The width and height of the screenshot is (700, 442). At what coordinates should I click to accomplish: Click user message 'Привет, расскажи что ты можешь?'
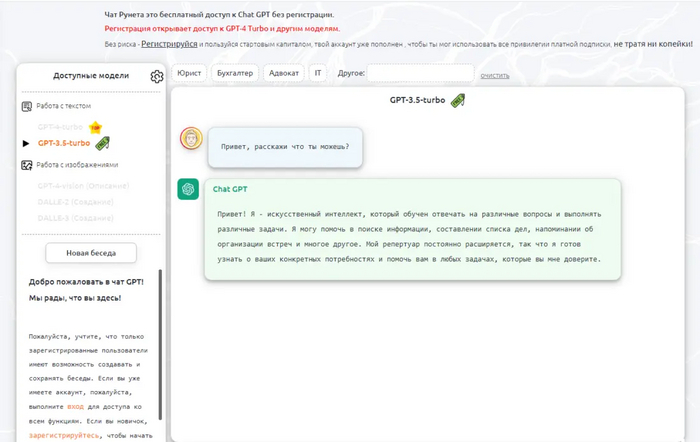pyautogui.click(x=285, y=147)
